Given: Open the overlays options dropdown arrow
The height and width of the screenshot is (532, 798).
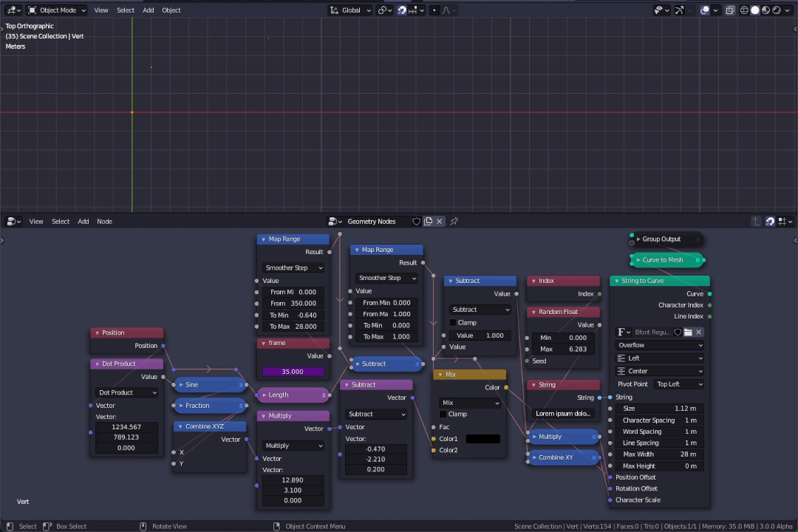Looking at the screenshot, I should (715, 10).
